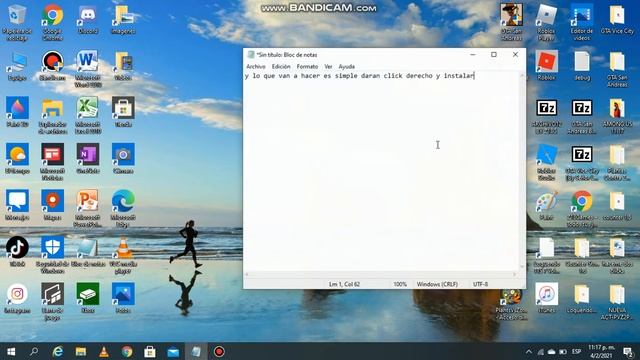Open the Ver menu in Notepad
Screen dimensions: 640x360
pos(328,66)
